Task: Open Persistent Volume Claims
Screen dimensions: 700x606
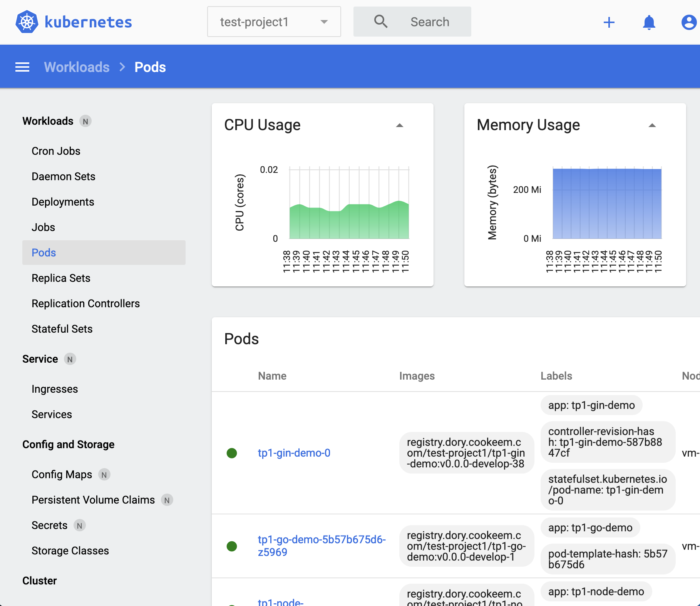Action: (93, 500)
